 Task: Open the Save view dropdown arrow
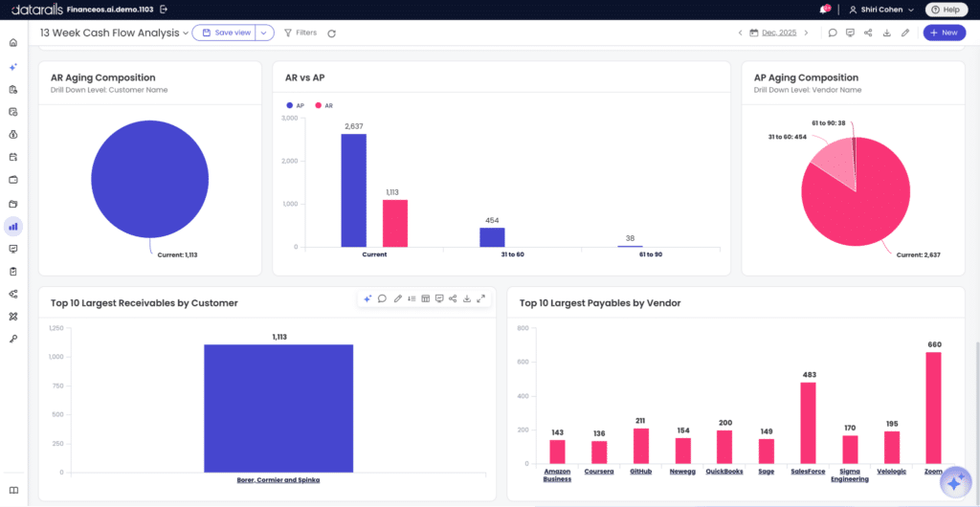[265, 33]
